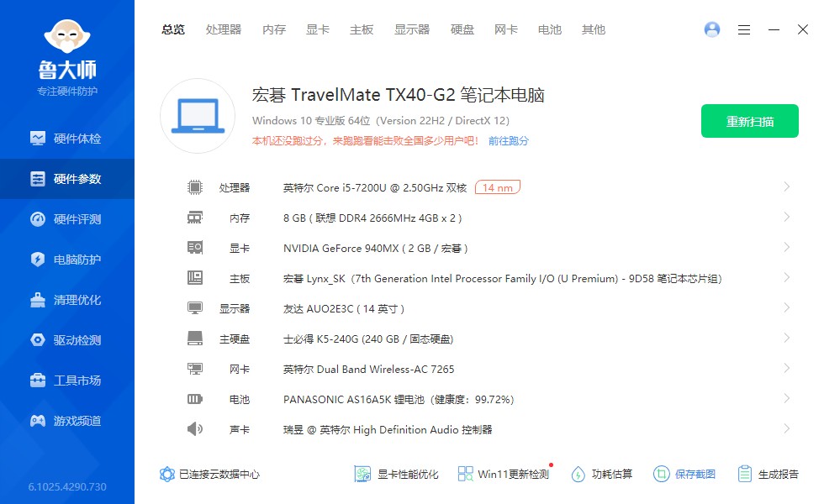Screen dimensions: 824x504
Task: Click the motherboard icon
Action: click(x=195, y=278)
